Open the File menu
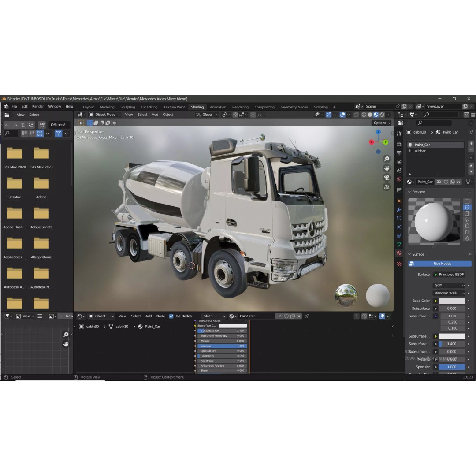This screenshot has height=476, width=476. [14, 107]
